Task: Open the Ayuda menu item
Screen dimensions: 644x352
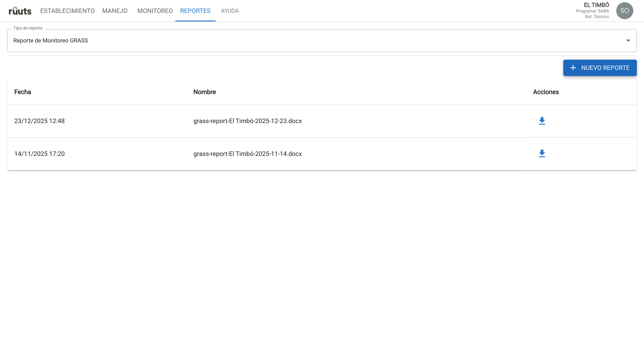Action: coord(229,11)
